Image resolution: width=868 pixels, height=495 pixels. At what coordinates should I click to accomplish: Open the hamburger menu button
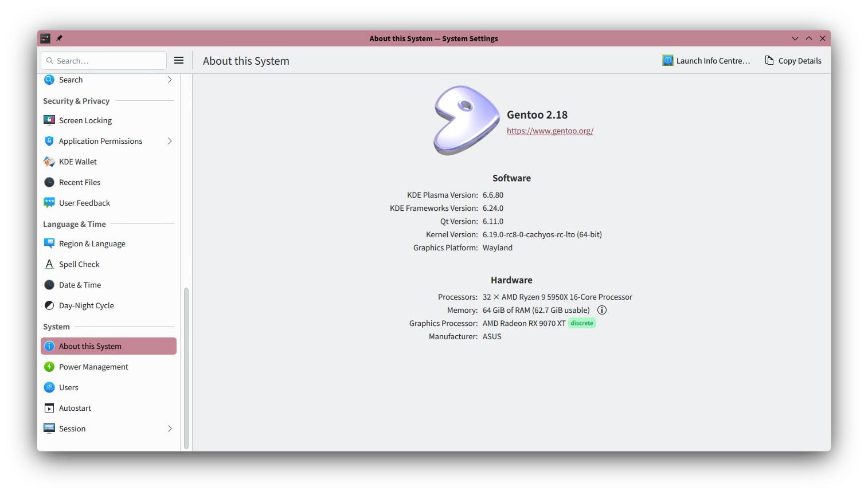pos(179,60)
